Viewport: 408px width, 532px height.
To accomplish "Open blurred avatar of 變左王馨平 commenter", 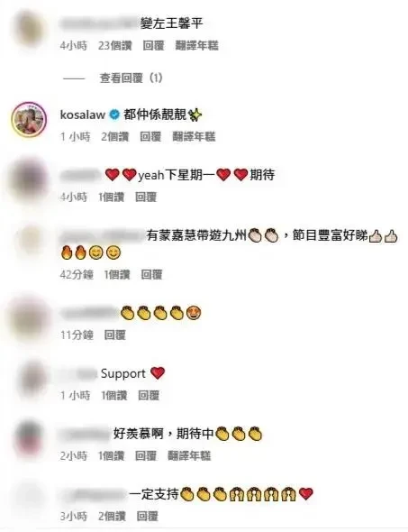I will tap(31, 29).
